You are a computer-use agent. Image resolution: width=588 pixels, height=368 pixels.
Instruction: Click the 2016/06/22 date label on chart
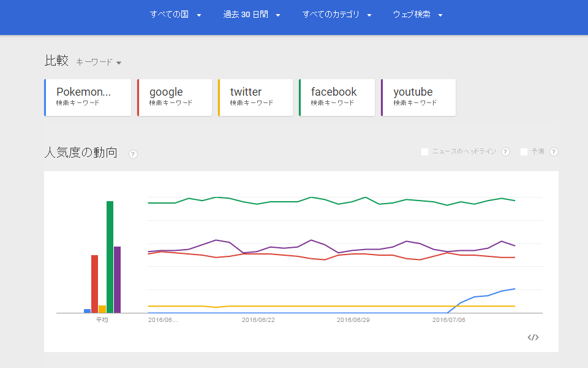[x=258, y=320]
